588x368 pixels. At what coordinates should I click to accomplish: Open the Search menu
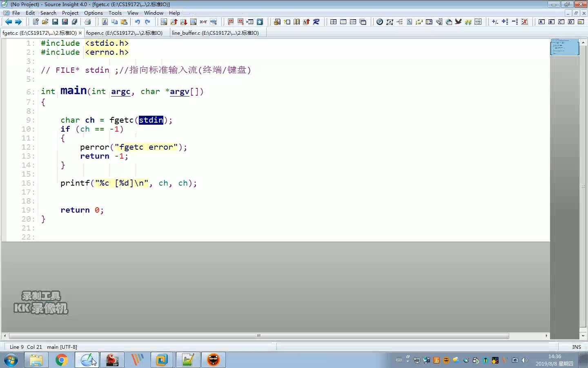(x=48, y=13)
